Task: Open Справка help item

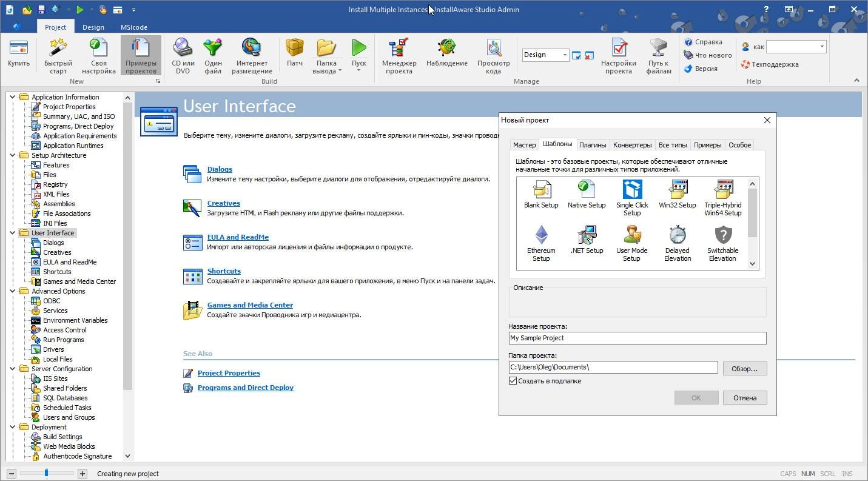Action: pyautogui.click(x=704, y=42)
